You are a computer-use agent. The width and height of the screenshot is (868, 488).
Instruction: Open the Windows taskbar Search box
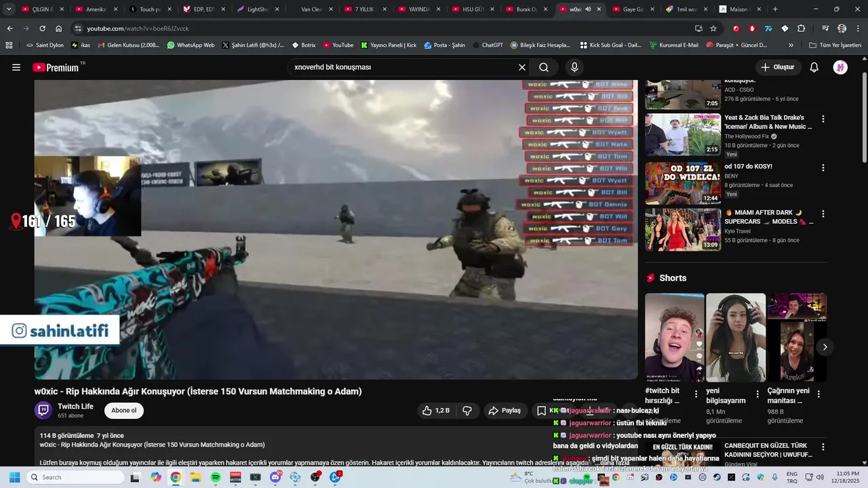[76, 477]
